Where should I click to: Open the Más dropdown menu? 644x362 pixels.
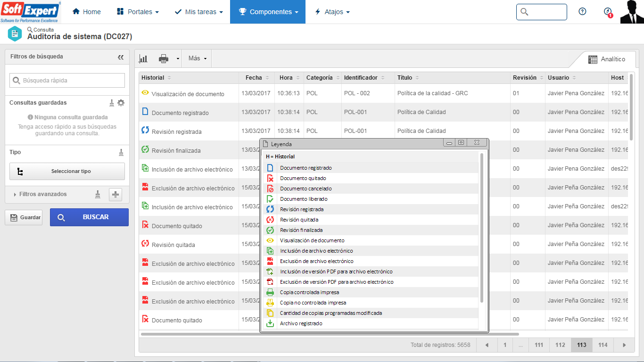[197, 58]
